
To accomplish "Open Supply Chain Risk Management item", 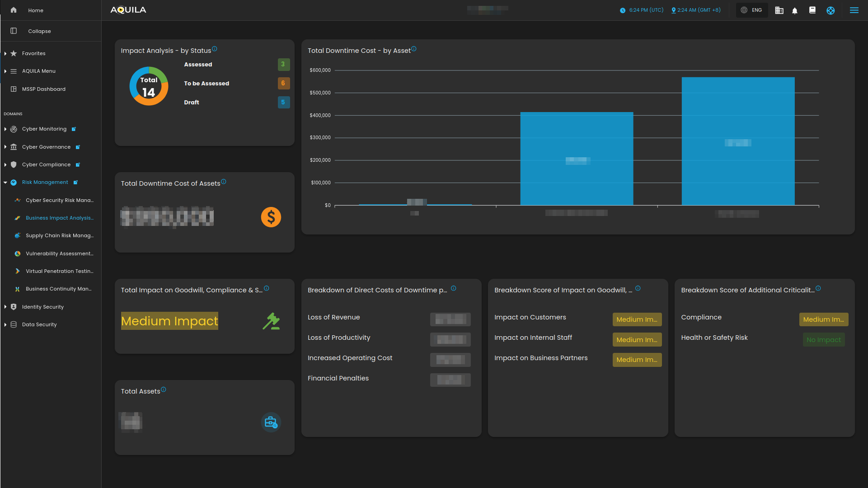I will [x=59, y=235].
